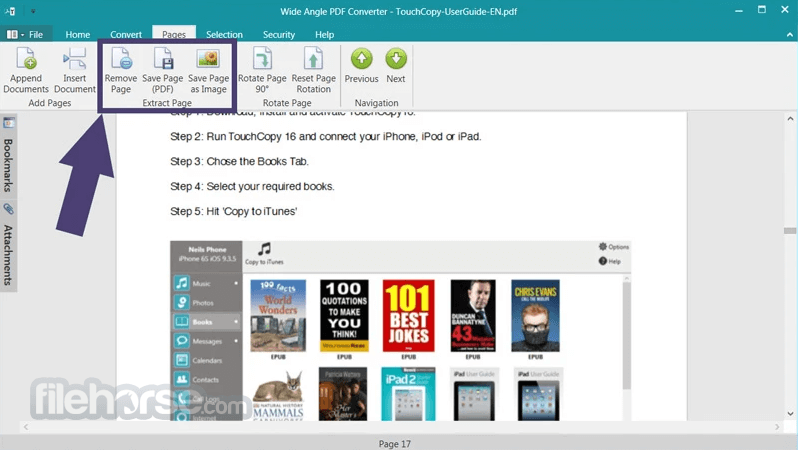798x450 pixels.
Task: Click the Chris Evans book cover
Action: click(535, 316)
